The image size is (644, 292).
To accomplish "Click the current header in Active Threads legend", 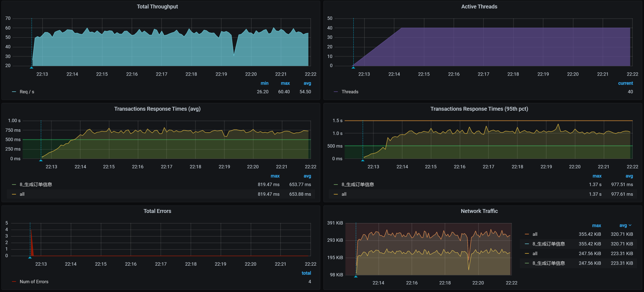I will coord(625,83).
